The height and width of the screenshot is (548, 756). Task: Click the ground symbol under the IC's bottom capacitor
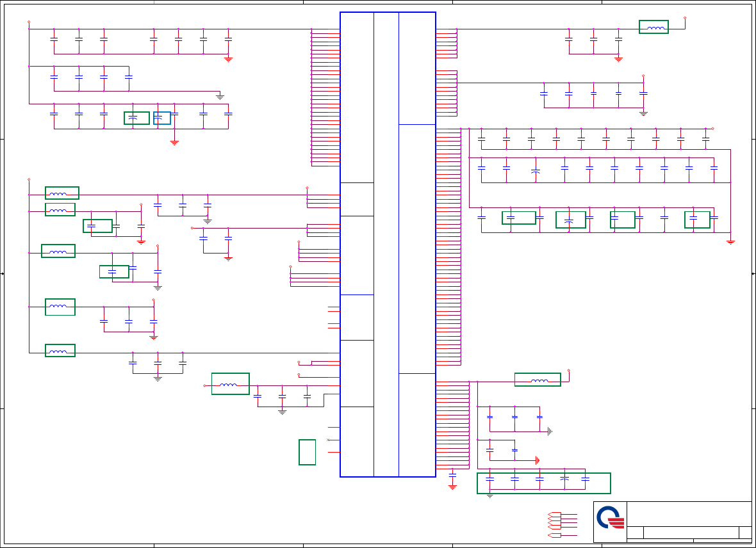pos(452,487)
